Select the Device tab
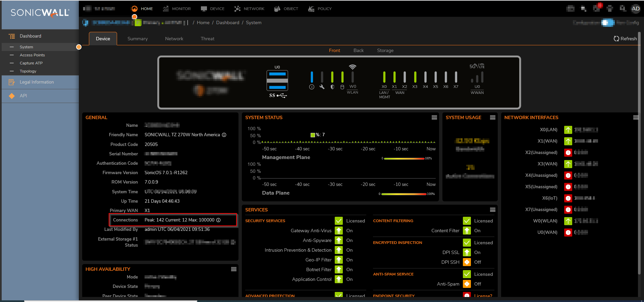The width and height of the screenshot is (644, 302). (103, 39)
